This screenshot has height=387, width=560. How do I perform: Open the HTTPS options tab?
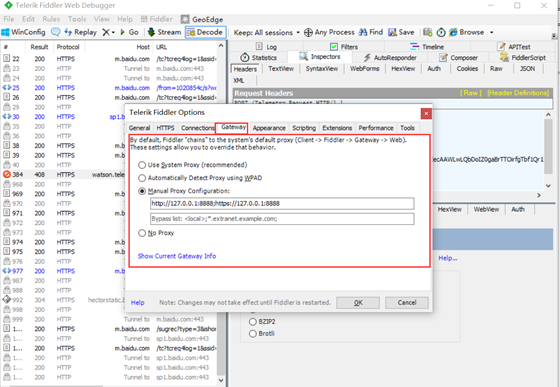point(165,128)
